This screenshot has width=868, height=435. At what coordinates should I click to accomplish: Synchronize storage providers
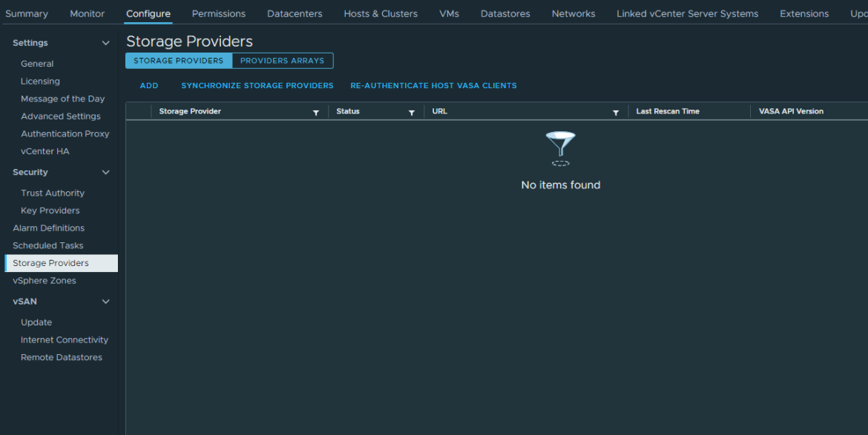coord(257,85)
